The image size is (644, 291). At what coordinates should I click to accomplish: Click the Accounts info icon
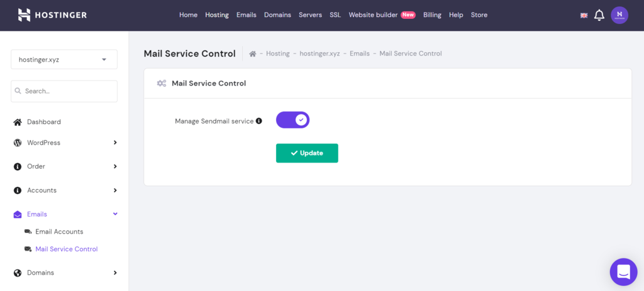tap(17, 191)
